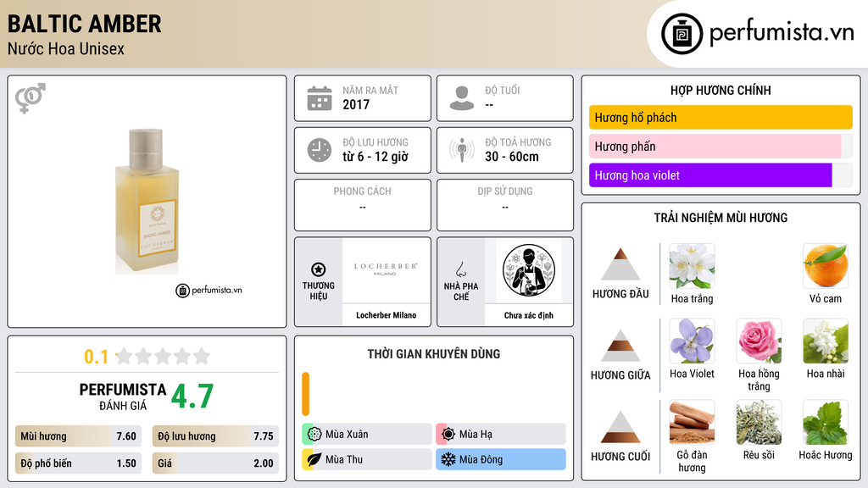Click the unisex gender symbol icon
This screenshot has height=488, width=868.
point(31,98)
